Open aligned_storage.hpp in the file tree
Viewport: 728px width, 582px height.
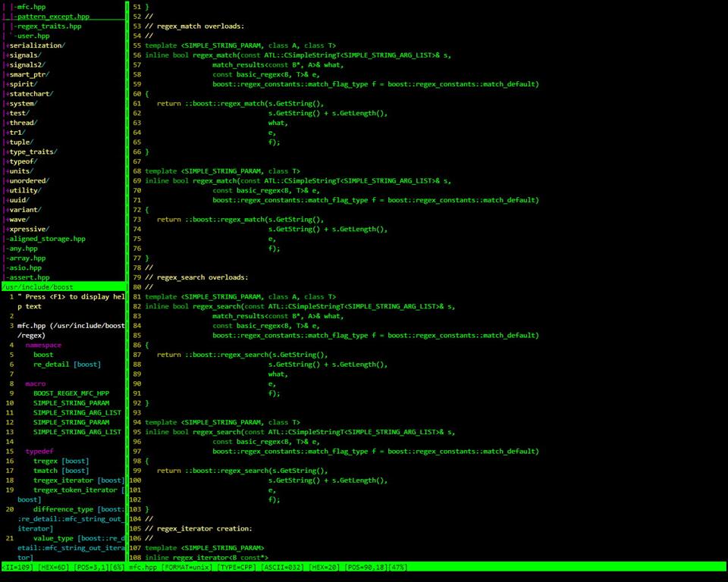[x=47, y=239]
